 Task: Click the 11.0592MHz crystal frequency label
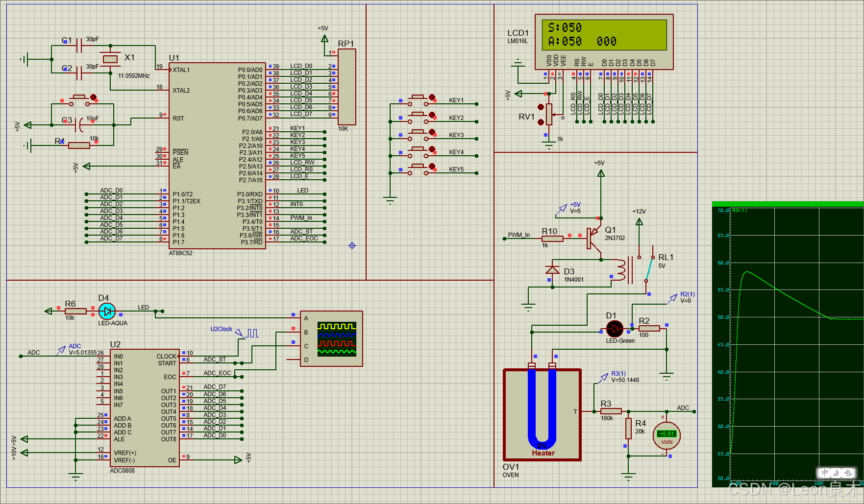(x=134, y=76)
